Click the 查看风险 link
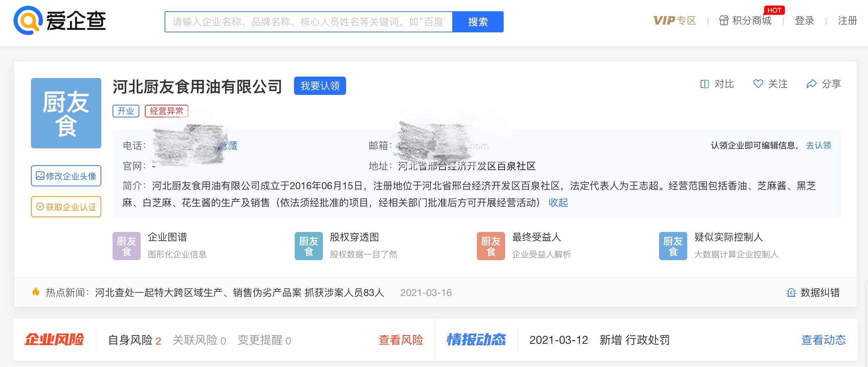The height and width of the screenshot is (367, 868). click(401, 340)
